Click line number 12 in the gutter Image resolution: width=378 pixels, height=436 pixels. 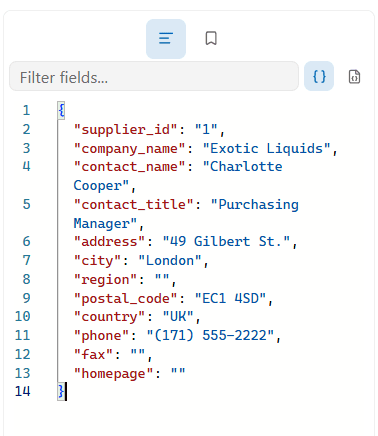click(x=22, y=354)
